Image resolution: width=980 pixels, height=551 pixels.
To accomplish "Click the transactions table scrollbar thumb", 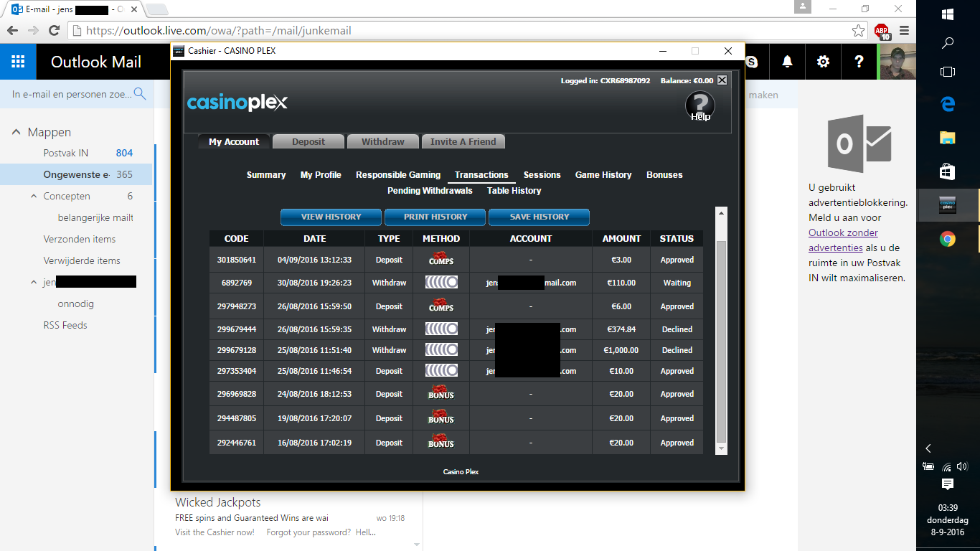I will 722,342.
